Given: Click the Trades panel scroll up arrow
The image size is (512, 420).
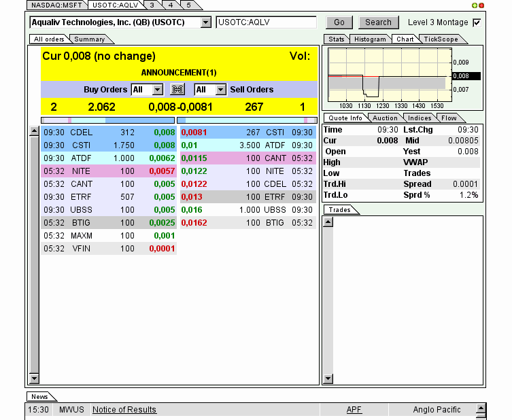Looking at the screenshot, I should 328,222.
